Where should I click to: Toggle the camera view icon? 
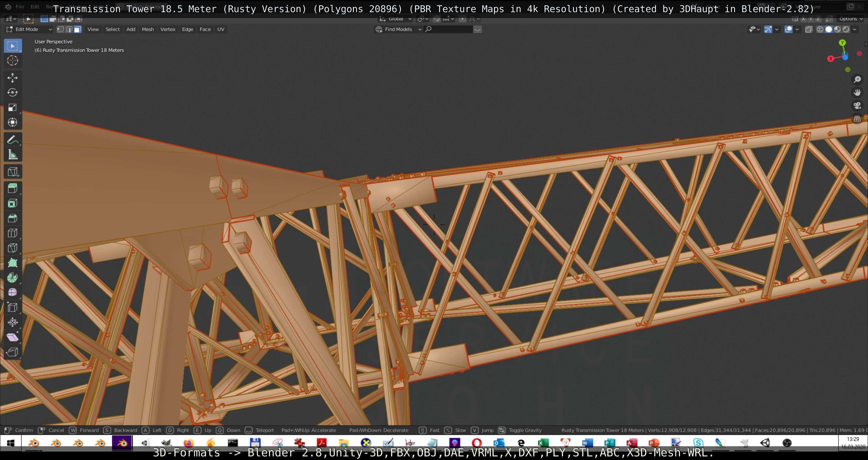pos(857,105)
